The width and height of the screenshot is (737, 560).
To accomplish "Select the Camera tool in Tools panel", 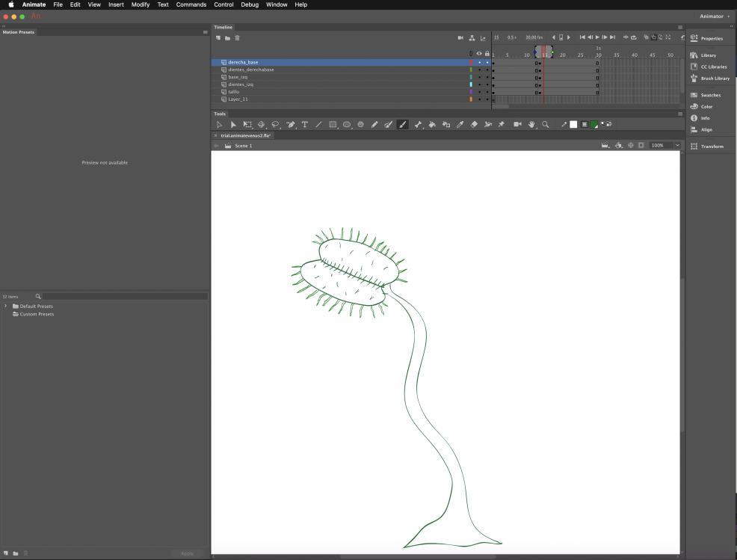I will tap(517, 124).
